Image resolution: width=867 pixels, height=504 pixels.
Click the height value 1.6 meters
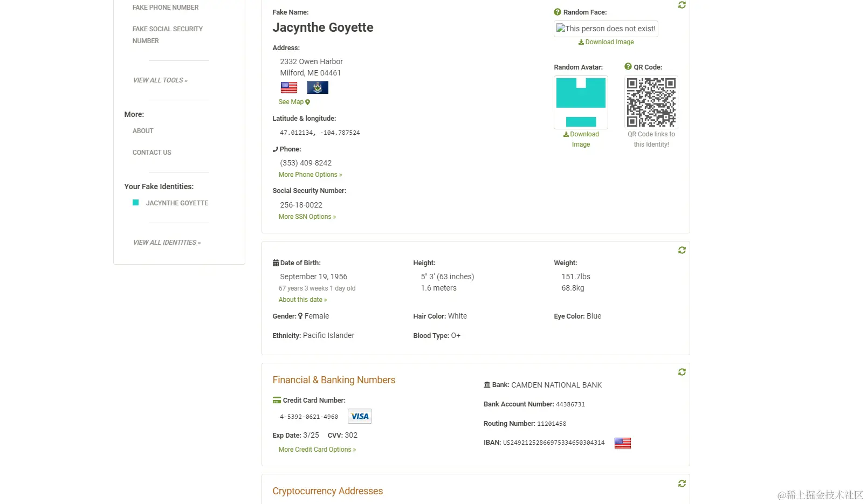click(x=438, y=288)
